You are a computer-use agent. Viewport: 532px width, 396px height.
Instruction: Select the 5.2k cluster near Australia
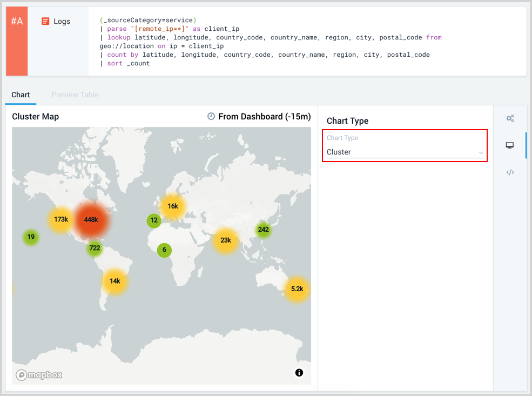pyautogui.click(x=297, y=289)
